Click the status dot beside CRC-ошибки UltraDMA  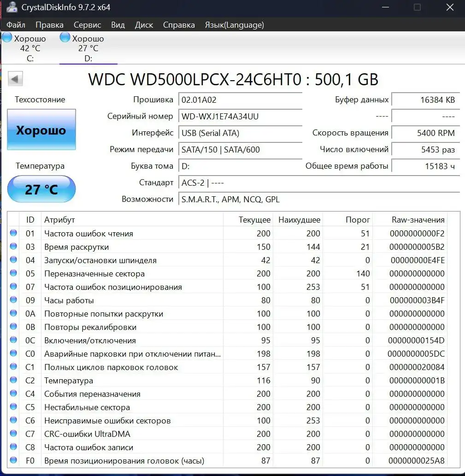tap(13, 433)
